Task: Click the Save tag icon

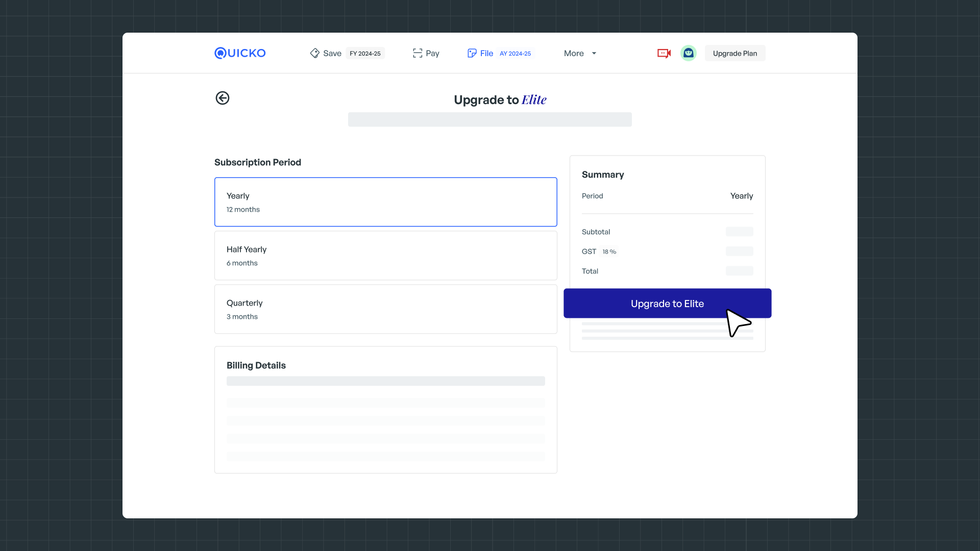Action: pyautogui.click(x=314, y=53)
